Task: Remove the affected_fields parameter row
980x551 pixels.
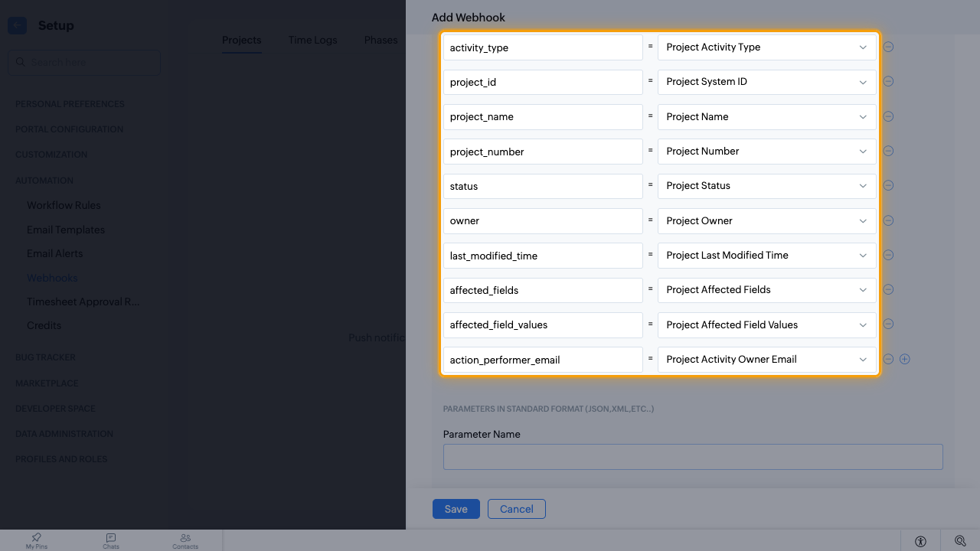Action: 888,289
